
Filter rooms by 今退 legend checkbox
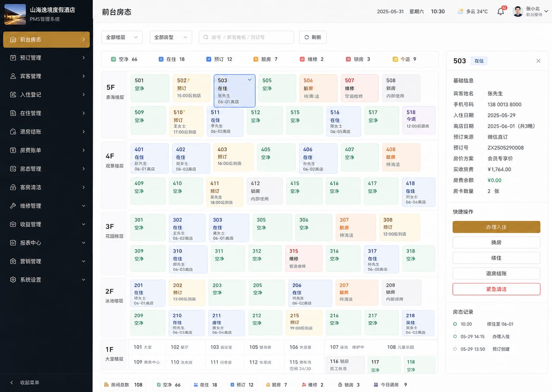(x=395, y=59)
